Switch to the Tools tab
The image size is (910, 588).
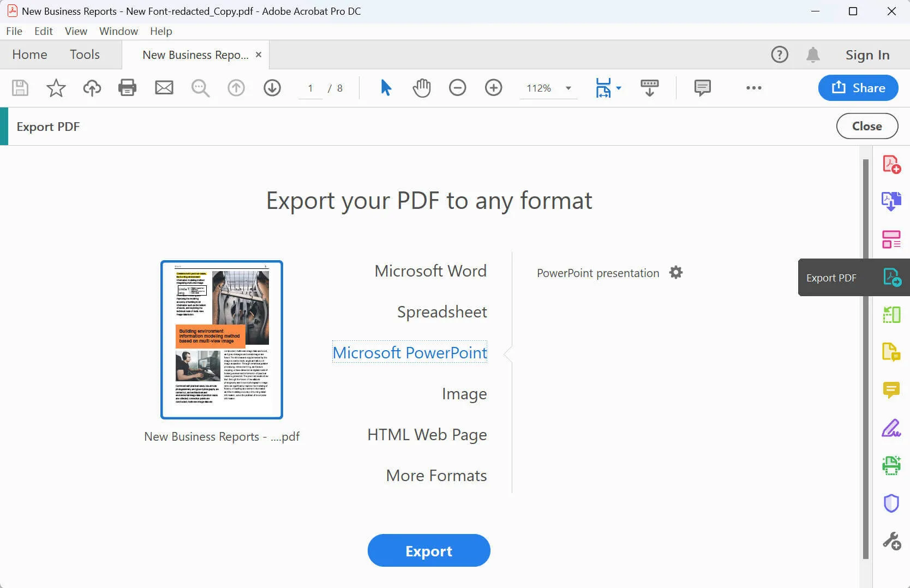(85, 55)
